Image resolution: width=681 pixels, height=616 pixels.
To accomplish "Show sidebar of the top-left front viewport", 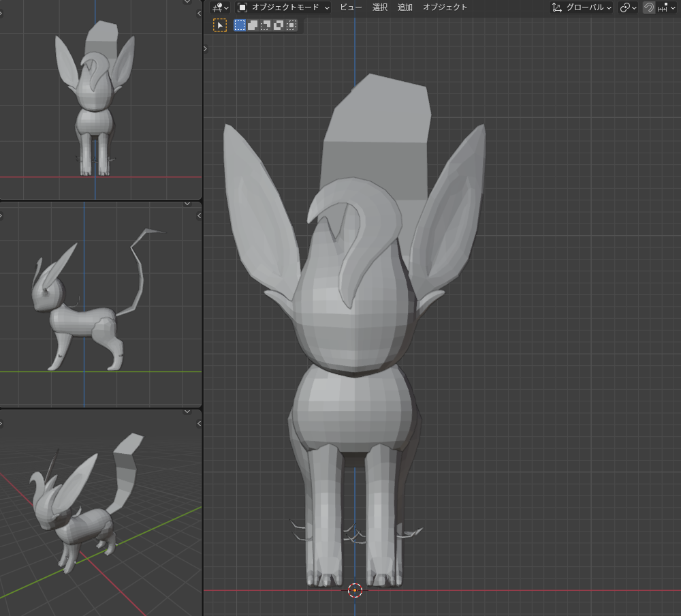I will 199,13.
